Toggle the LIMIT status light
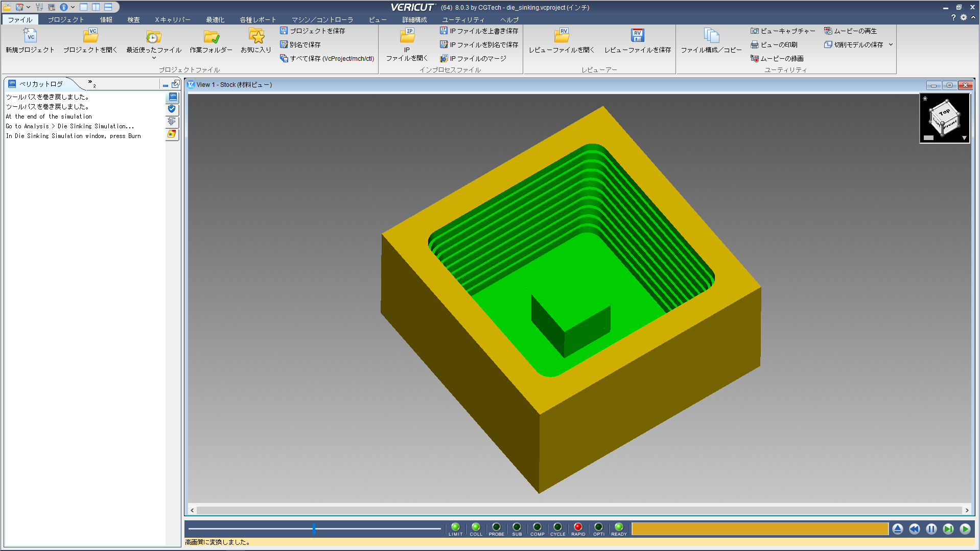The image size is (980, 551). coord(455,527)
